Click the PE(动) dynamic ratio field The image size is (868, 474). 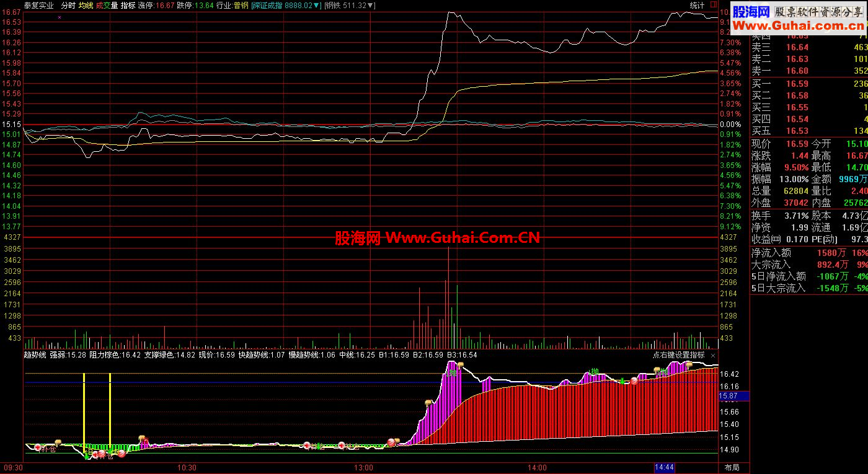click(x=839, y=239)
